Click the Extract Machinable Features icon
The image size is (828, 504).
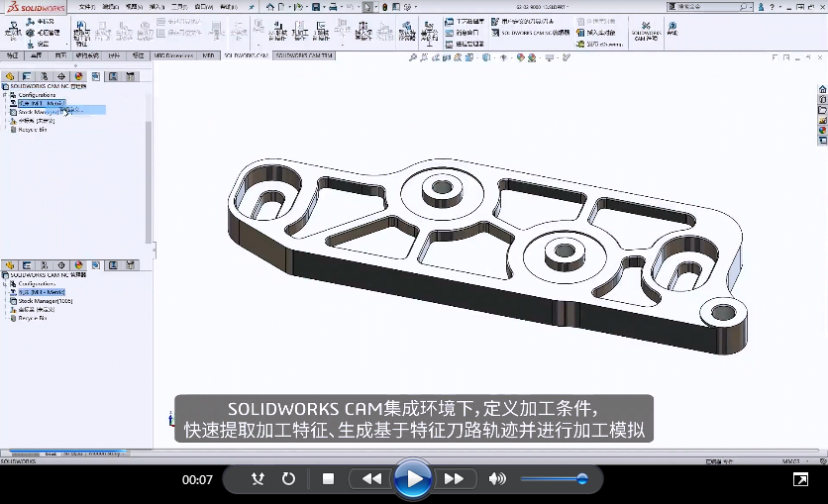tap(81, 33)
